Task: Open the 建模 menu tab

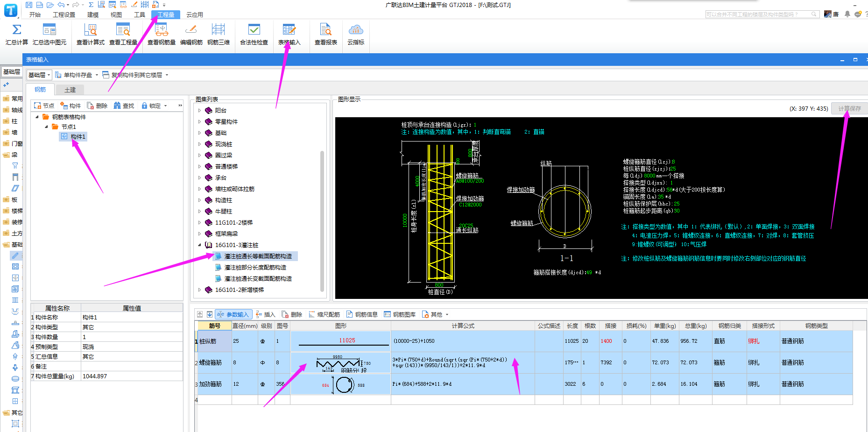Action: pyautogui.click(x=93, y=14)
